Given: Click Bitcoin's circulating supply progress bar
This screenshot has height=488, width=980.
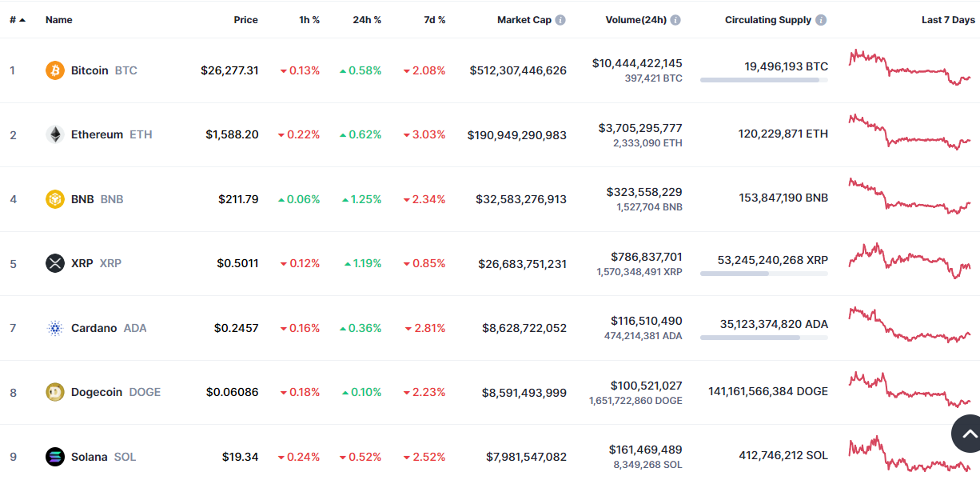Looking at the screenshot, I should tap(764, 80).
